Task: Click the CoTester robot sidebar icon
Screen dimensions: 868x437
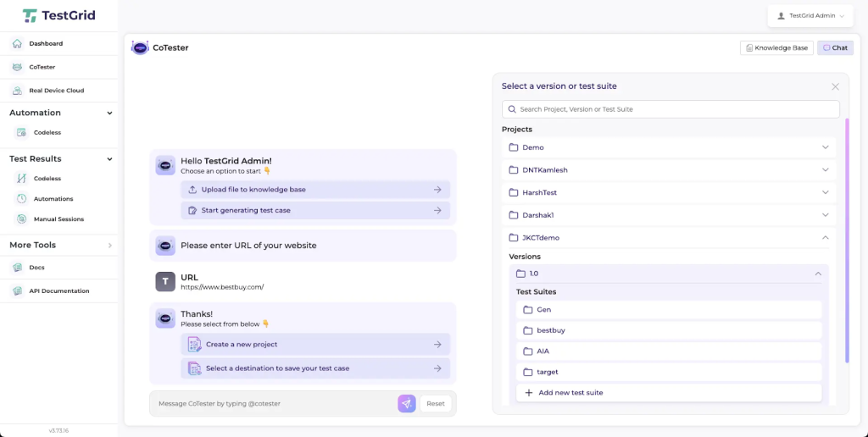Action: click(18, 67)
